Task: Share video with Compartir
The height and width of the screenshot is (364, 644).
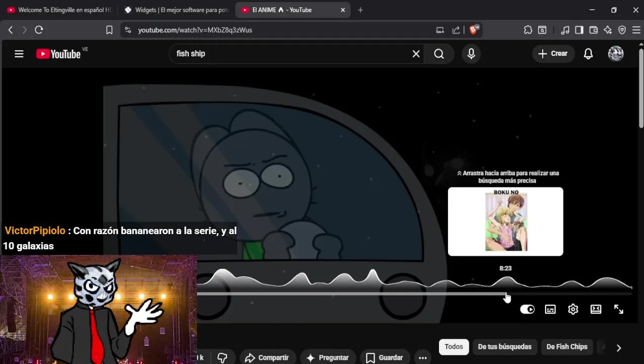Action: pos(266,358)
